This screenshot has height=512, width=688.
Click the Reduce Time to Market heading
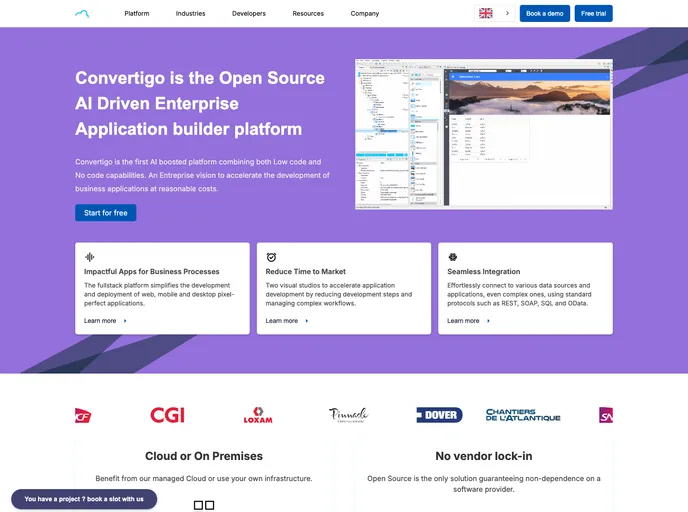[305, 272]
